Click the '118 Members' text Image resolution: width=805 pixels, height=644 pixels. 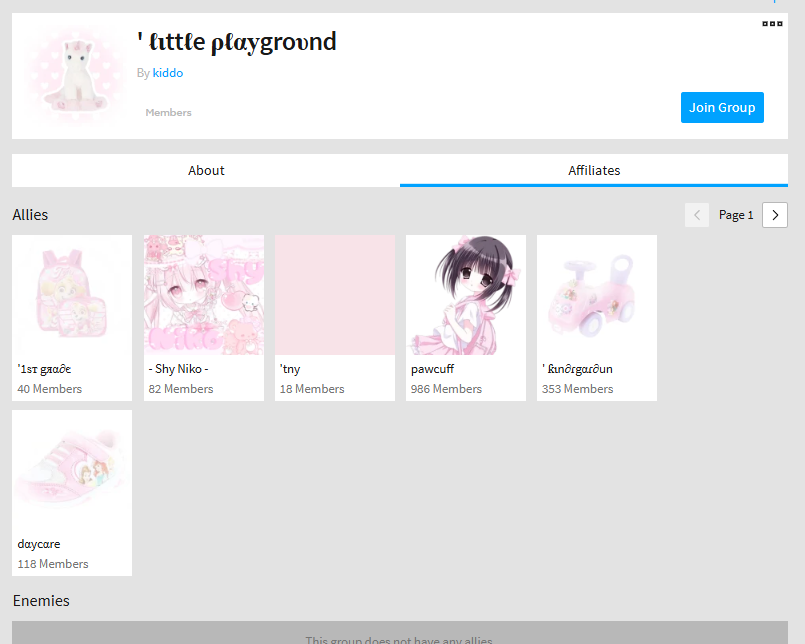click(53, 564)
